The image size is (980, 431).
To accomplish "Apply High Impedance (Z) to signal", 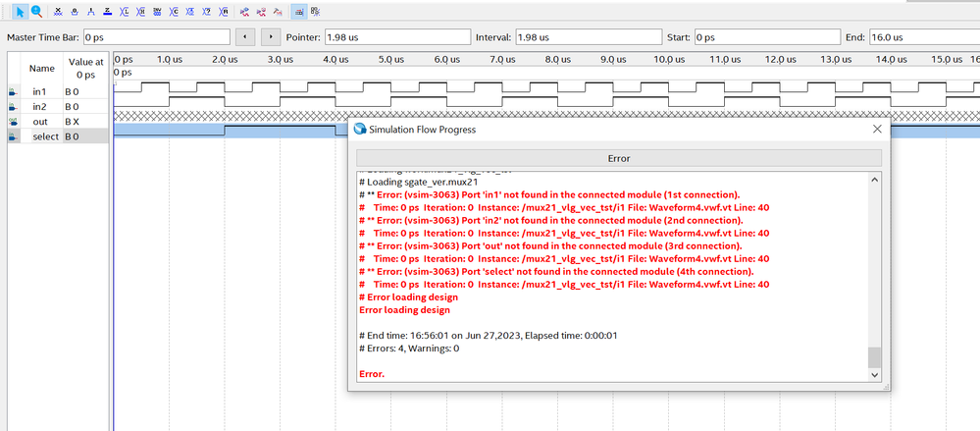I will [x=108, y=12].
